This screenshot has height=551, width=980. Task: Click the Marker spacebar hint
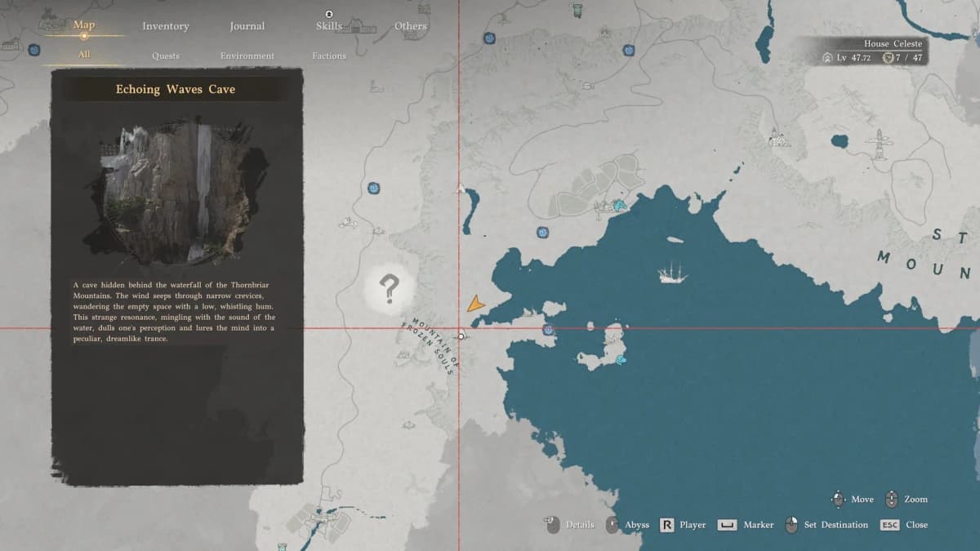[745, 525]
